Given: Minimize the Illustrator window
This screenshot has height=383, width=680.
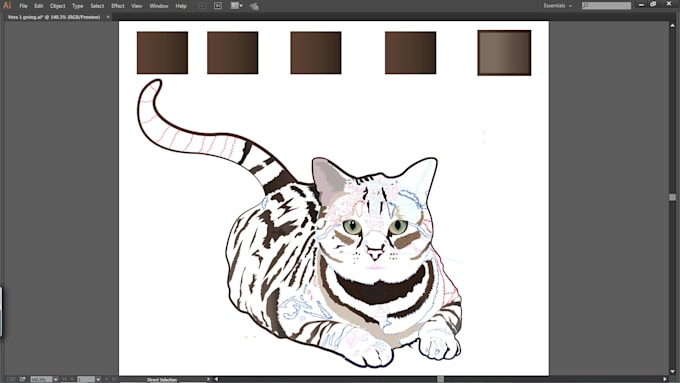Looking at the screenshot, I should pyautogui.click(x=641, y=5).
